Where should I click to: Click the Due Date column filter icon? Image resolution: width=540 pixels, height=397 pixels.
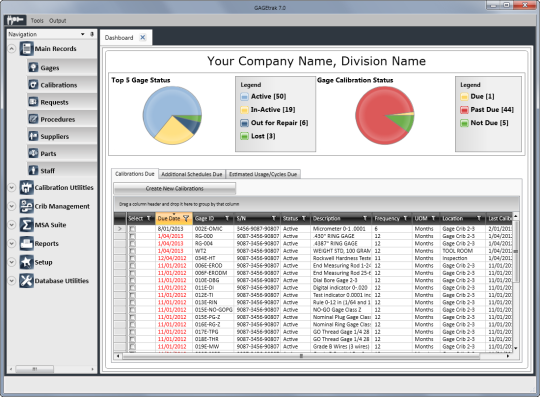tap(186, 218)
